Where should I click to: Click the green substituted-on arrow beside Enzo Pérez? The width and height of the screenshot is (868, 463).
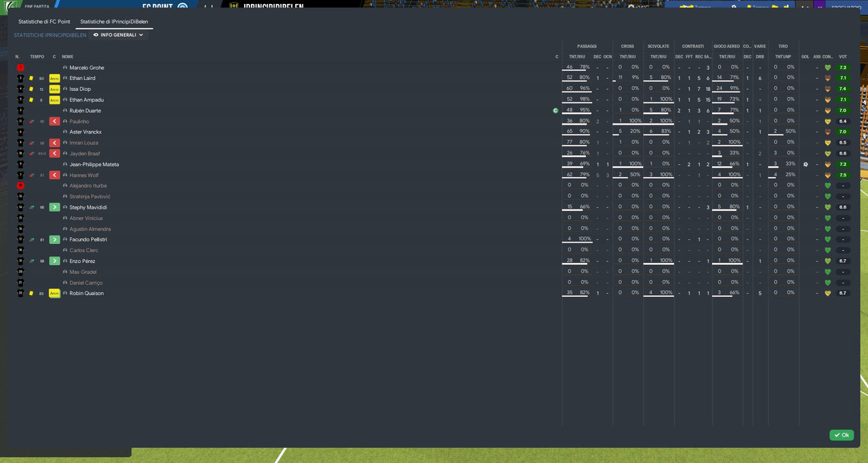point(55,261)
